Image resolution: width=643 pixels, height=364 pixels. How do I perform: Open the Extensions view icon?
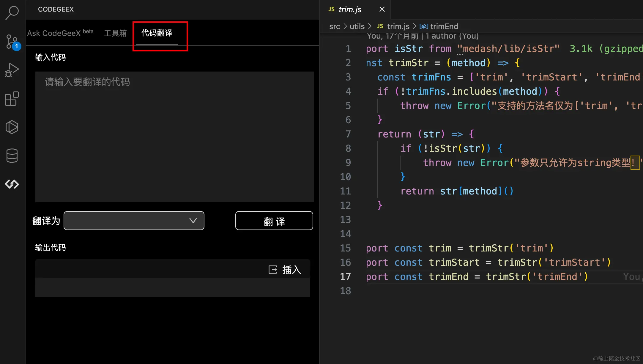12,99
